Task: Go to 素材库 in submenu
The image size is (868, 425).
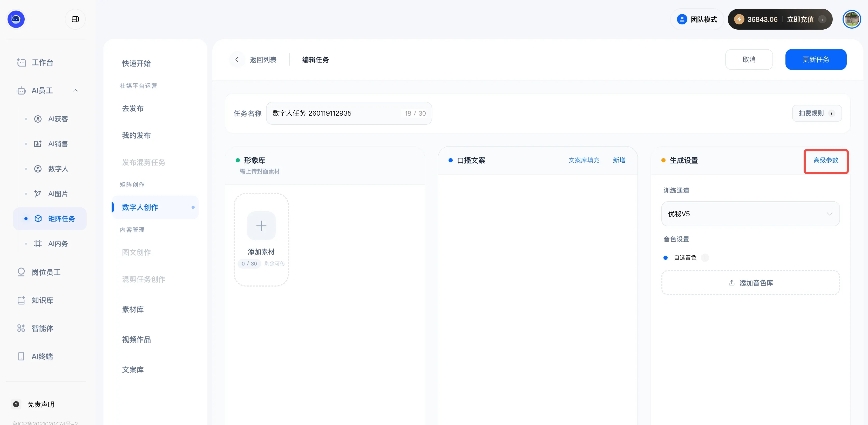Action: 133,309
